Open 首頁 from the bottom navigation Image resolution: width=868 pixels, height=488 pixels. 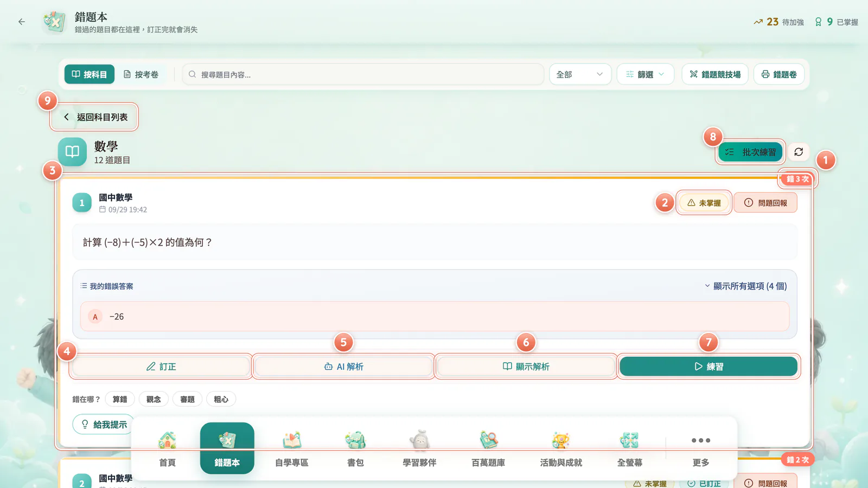(x=167, y=448)
